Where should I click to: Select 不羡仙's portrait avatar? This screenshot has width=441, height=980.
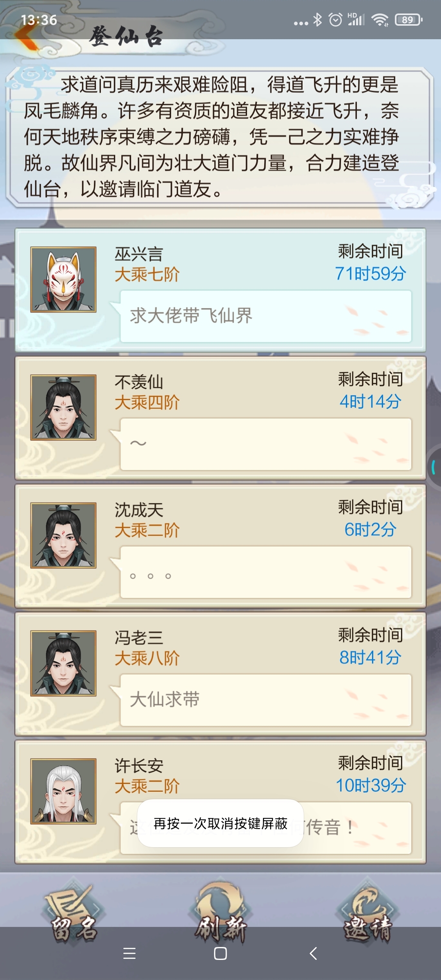[63, 408]
